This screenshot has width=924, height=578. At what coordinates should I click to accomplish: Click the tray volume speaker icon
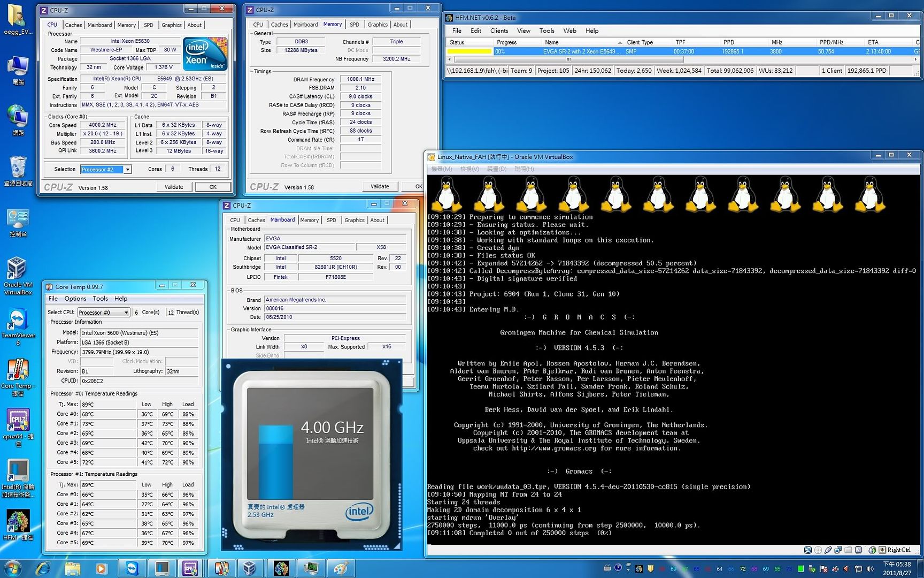point(870,568)
